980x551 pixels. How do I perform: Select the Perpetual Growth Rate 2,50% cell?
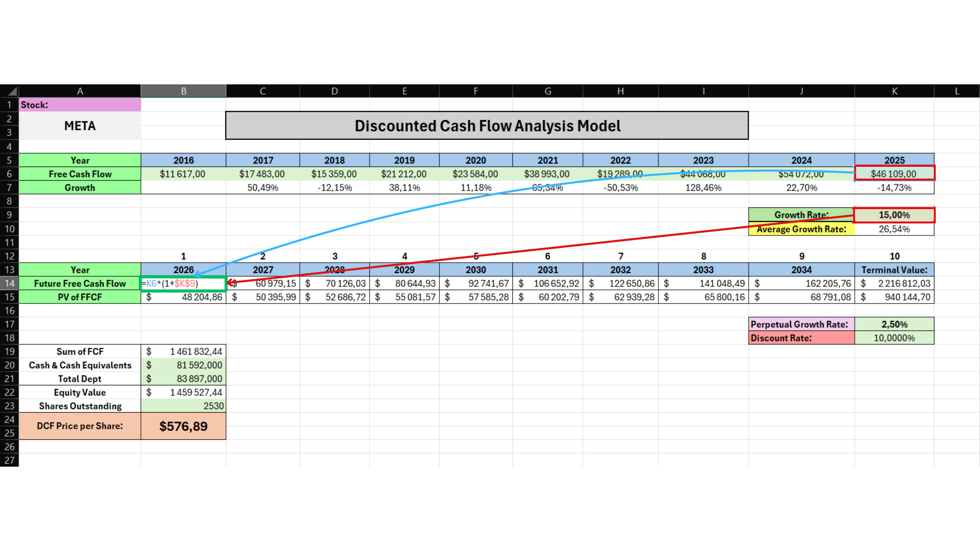click(x=894, y=324)
